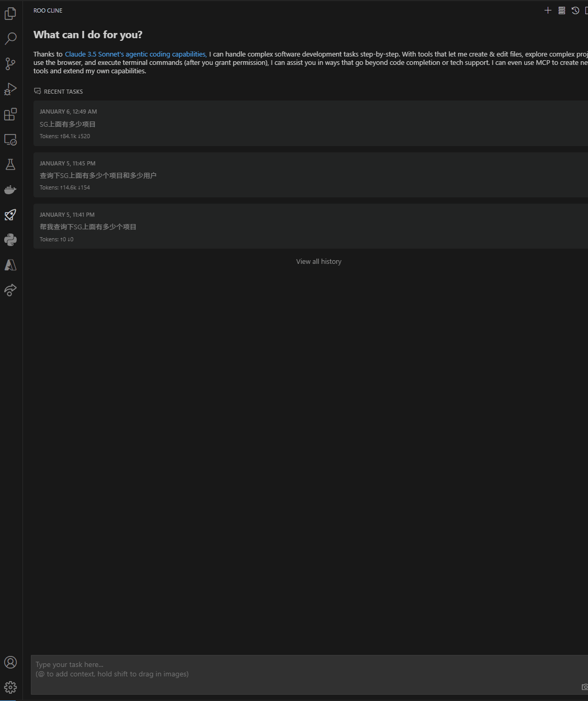Open the Python extension view
Screen dimensions: 588x701
[10, 239]
